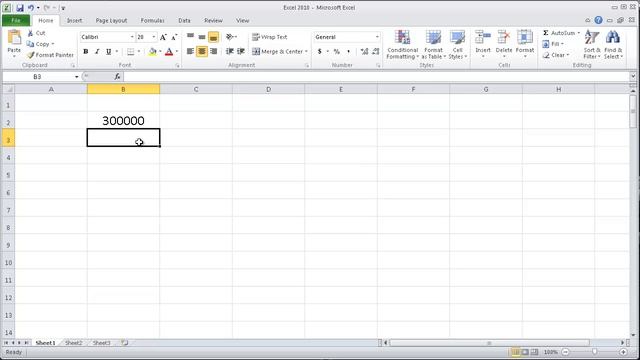Click the zoom slider handle

coord(595,352)
